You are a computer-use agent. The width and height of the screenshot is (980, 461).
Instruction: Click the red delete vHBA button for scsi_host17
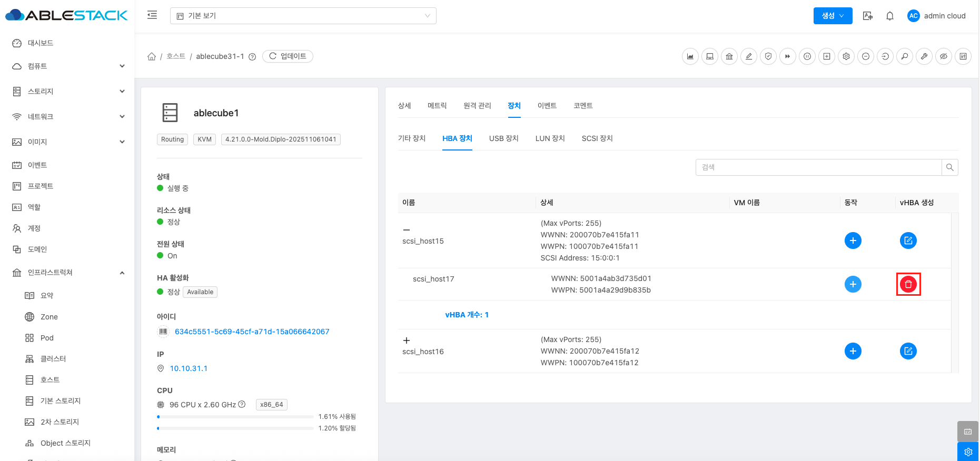point(908,284)
